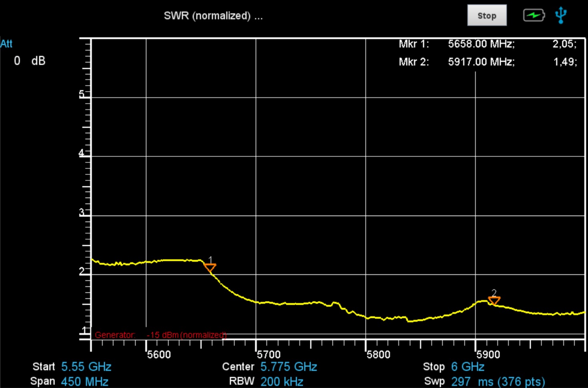Select marker 1 triangle on trace
This screenshot has width=588, height=388.
pos(210,267)
